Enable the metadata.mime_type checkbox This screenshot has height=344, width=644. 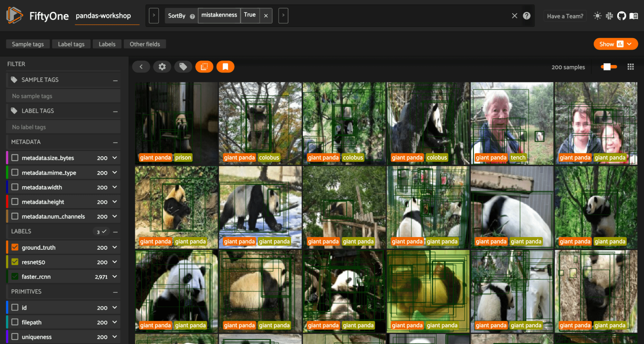tap(15, 173)
